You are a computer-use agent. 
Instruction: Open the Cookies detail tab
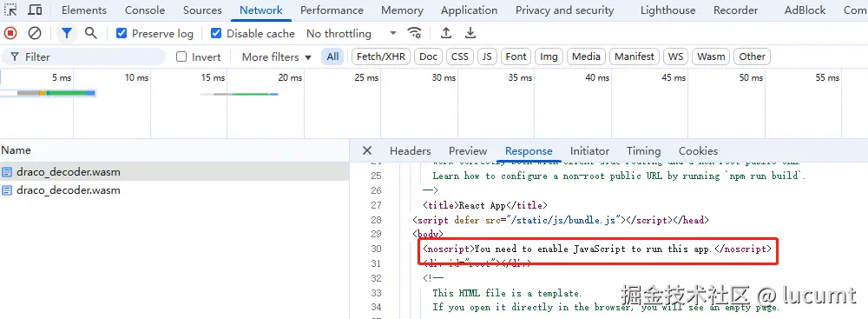698,151
